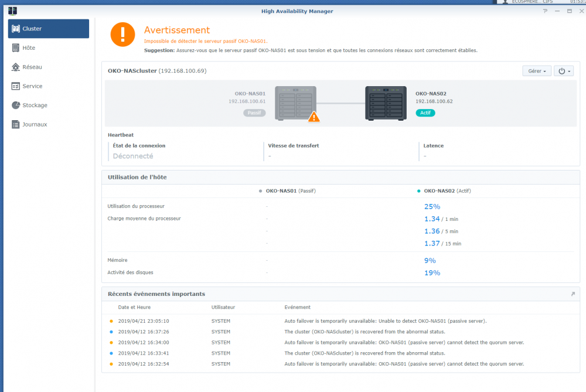Image resolution: width=586 pixels, height=392 pixels.
Task: Click the Cluster sidebar icon
Action: (16, 29)
